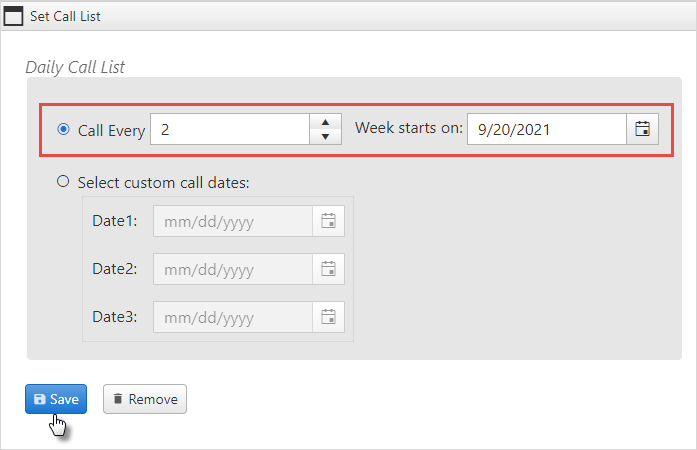Open the Date3 calendar picker icon

tap(328, 317)
